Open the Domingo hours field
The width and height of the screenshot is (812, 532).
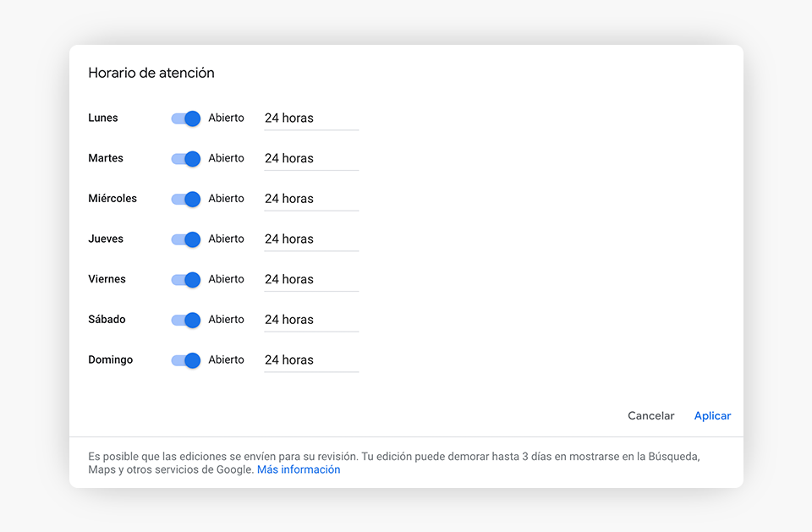click(311, 360)
